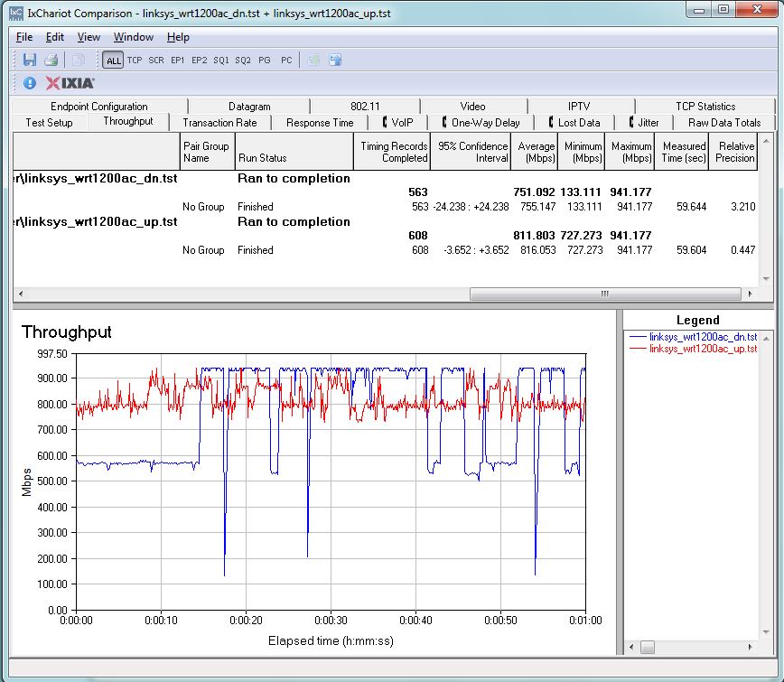Switch to Endpoint Configuration tab

click(x=99, y=107)
